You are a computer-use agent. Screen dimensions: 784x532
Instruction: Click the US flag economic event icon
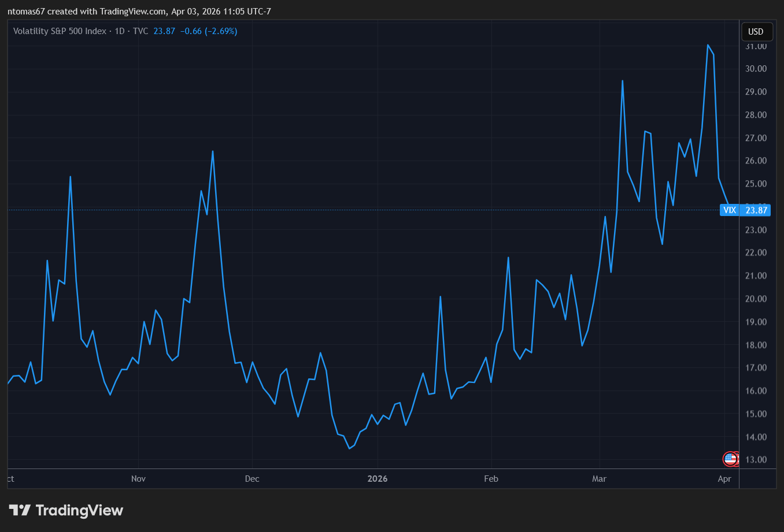click(x=730, y=459)
